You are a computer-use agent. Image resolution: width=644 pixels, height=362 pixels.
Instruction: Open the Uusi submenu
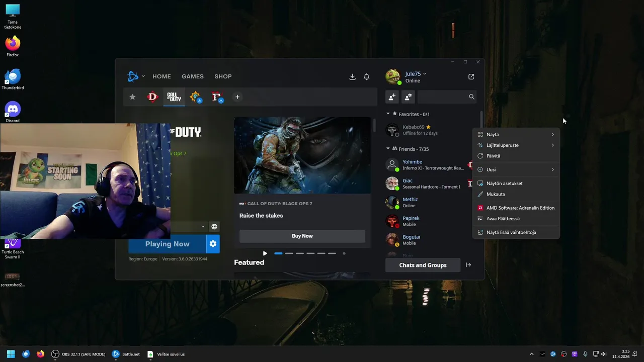pos(516,169)
